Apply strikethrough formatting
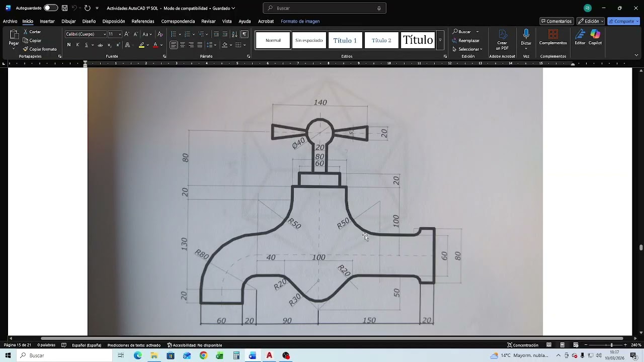The width and height of the screenshot is (644, 362). coord(100,45)
